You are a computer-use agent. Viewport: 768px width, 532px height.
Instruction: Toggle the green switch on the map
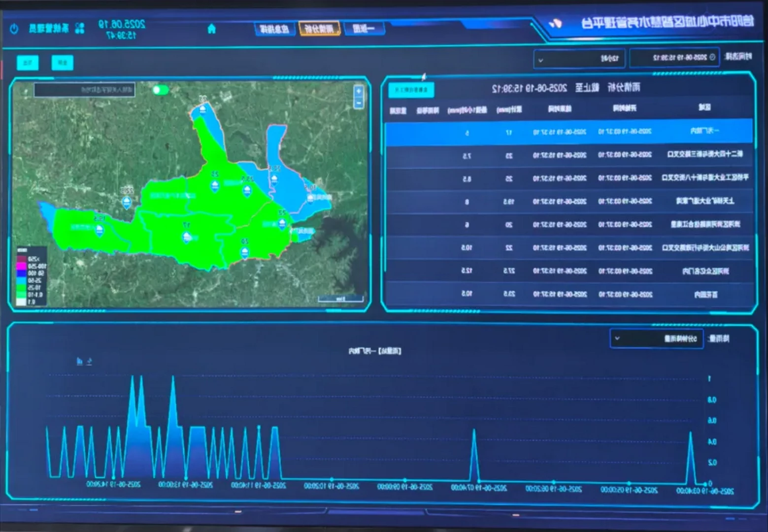click(x=160, y=90)
